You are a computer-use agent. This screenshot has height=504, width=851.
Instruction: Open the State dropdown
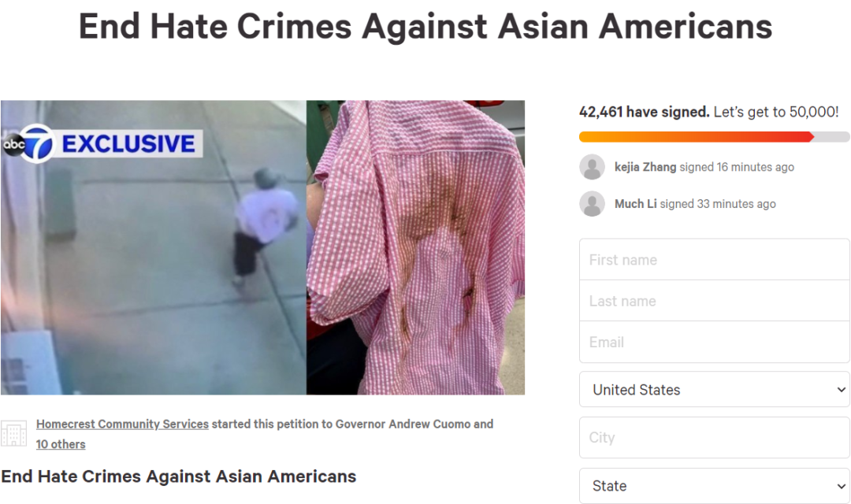point(714,486)
